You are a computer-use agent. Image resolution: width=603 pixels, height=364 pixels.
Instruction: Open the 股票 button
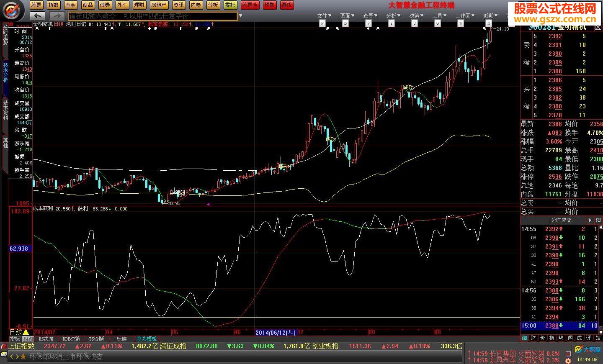click(36, 5)
